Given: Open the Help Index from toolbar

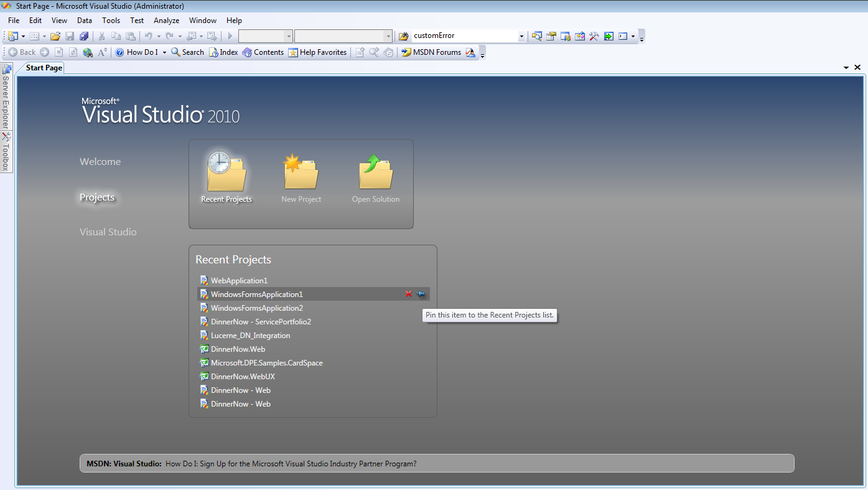Looking at the screenshot, I should pyautogui.click(x=223, y=52).
